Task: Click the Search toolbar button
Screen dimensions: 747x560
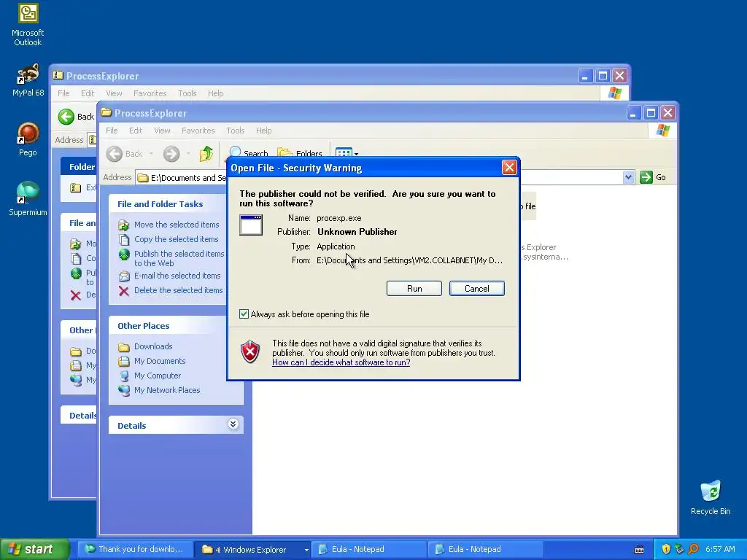Action: pyautogui.click(x=248, y=153)
